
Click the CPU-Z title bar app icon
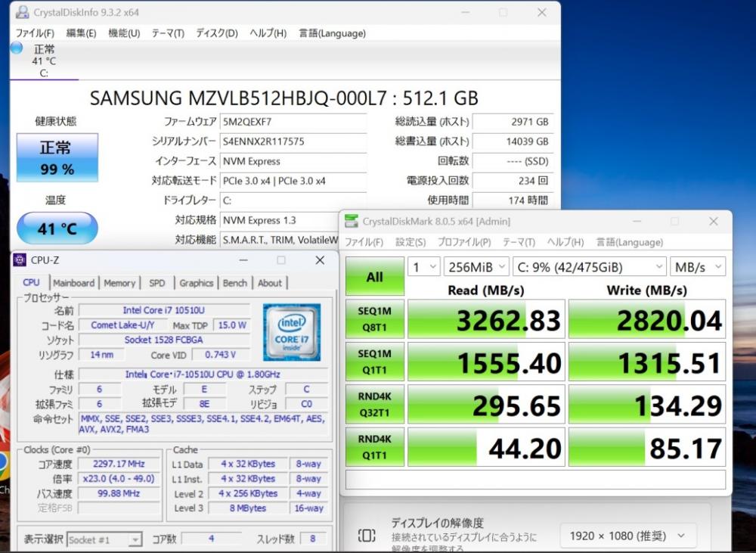20,260
